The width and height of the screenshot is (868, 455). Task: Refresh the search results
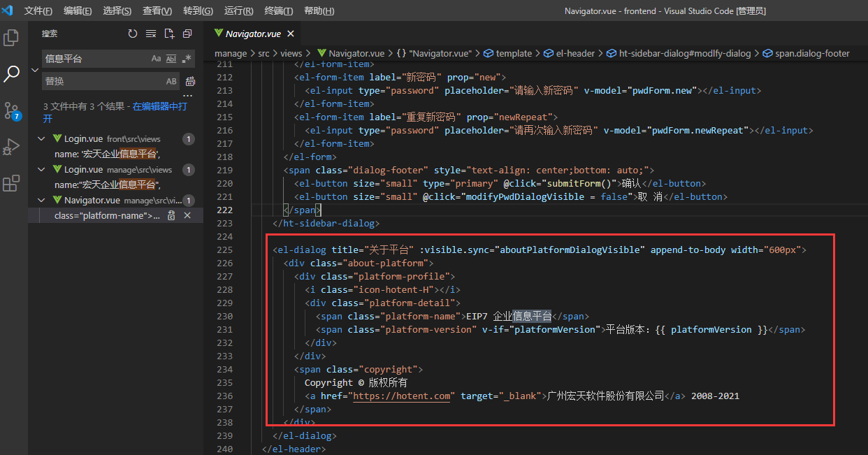pos(133,34)
